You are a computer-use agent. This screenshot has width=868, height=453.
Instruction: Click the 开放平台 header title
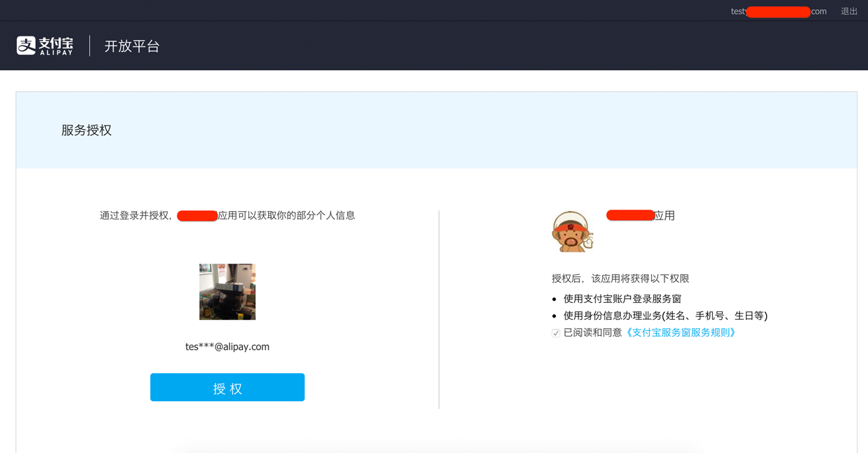click(132, 46)
